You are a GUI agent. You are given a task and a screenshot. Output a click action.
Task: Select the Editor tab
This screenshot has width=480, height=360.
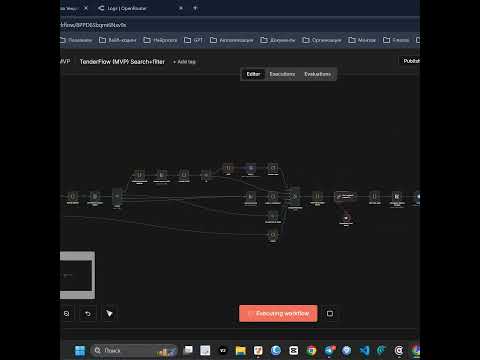[253, 74]
